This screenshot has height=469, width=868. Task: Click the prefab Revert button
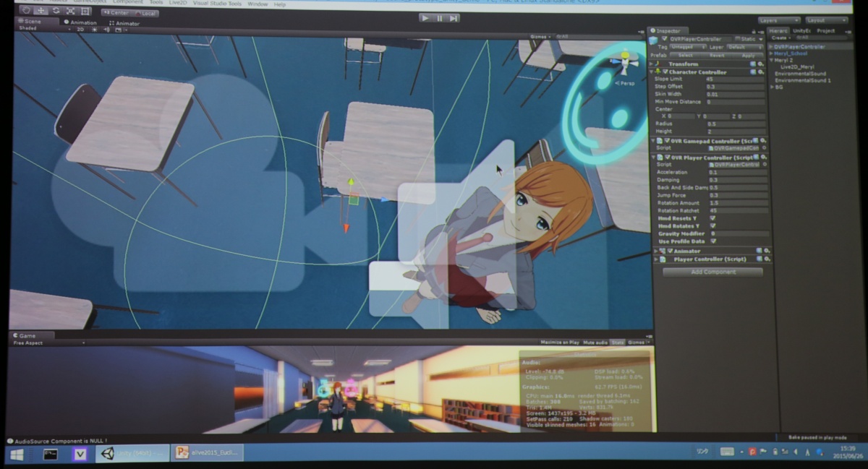(717, 56)
